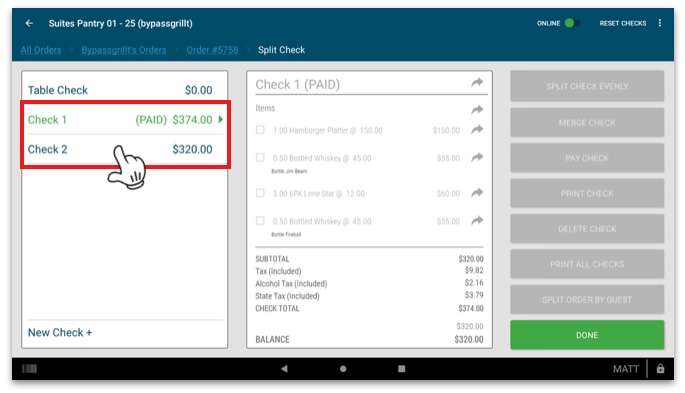Viewport: 685px width, 393px height.
Task: Go to Order #5758 breadcrumb
Action: coord(212,50)
